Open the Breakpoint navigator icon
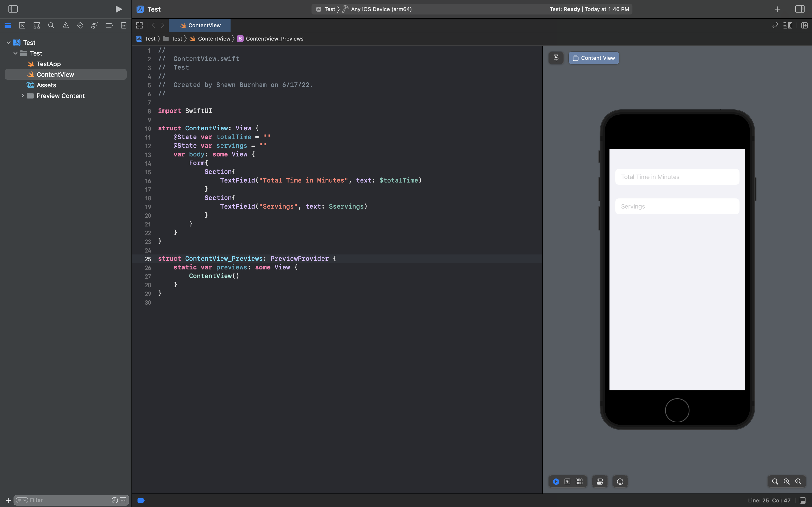 click(x=109, y=26)
